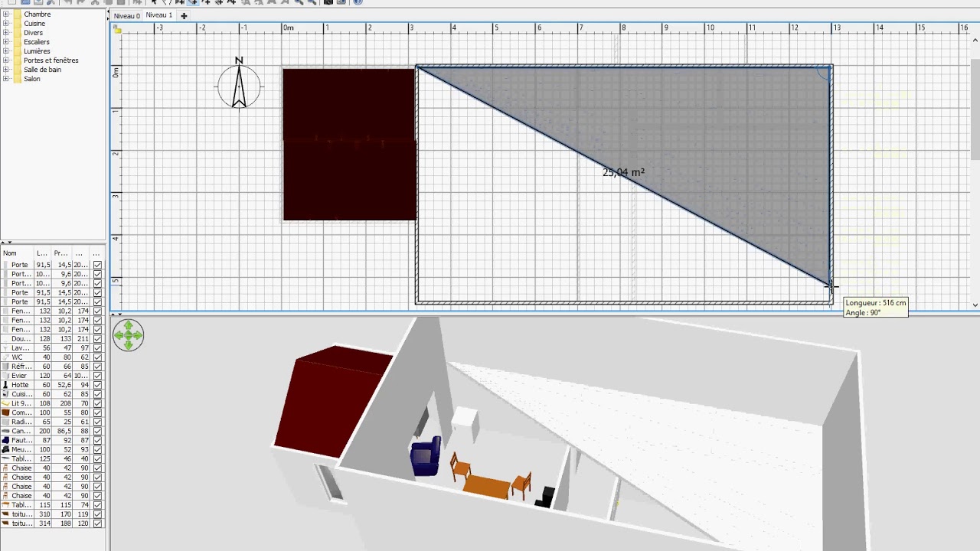Expand the Portes et fenêtres category

[6, 60]
